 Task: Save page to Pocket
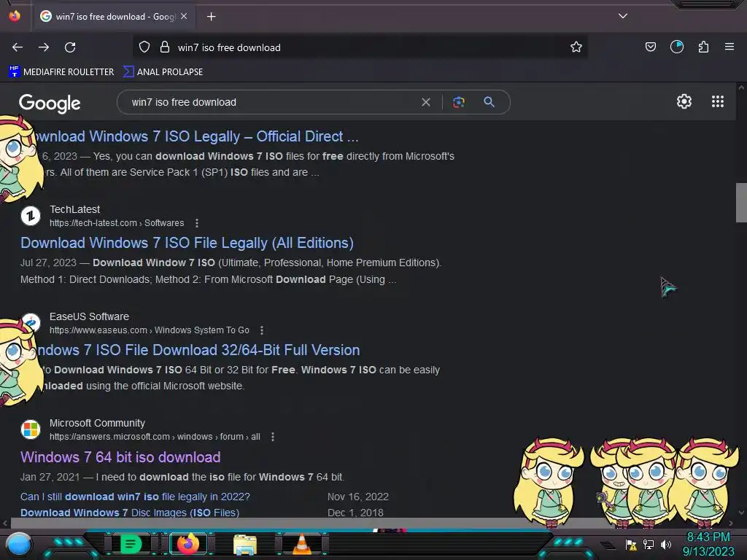(x=650, y=47)
